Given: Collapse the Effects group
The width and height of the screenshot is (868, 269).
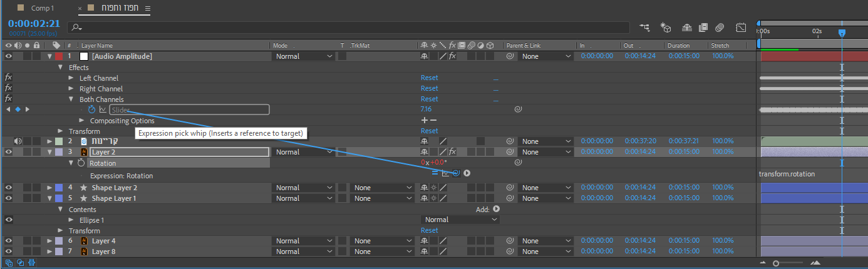Looking at the screenshot, I should point(60,68).
